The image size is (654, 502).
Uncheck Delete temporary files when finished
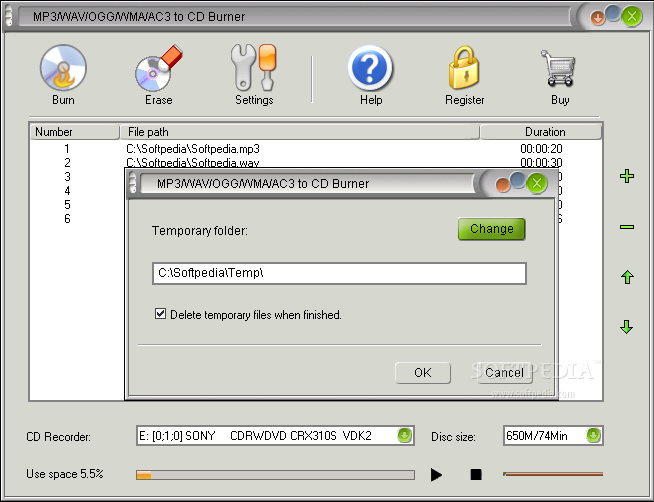pos(161,314)
